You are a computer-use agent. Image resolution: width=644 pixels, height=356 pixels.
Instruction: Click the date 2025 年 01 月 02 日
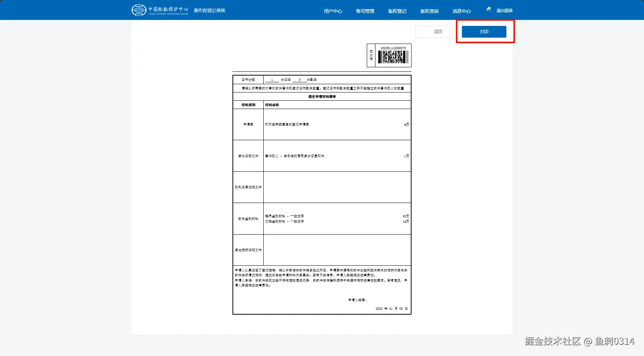[x=392, y=309]
